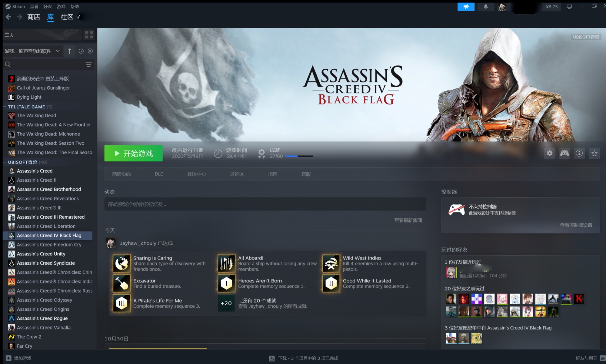Click the Sharing Is Caring achievement icon
The image size is (606, 364).
click(x=122, y=263)
